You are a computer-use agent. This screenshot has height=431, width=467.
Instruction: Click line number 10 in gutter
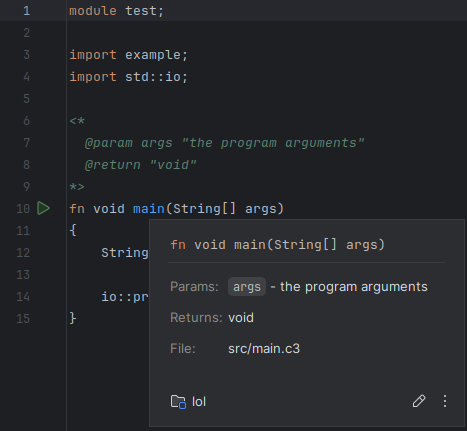pyautogui.click(x=23, y=209)
